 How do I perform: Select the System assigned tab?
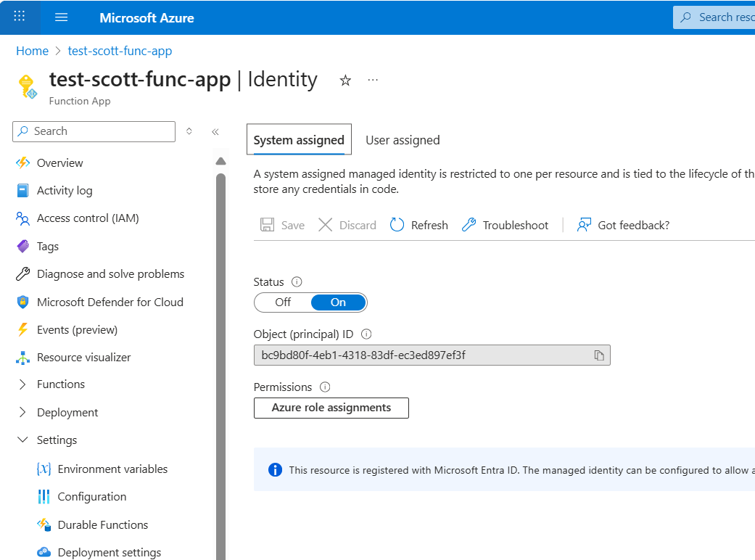point(299,140)
